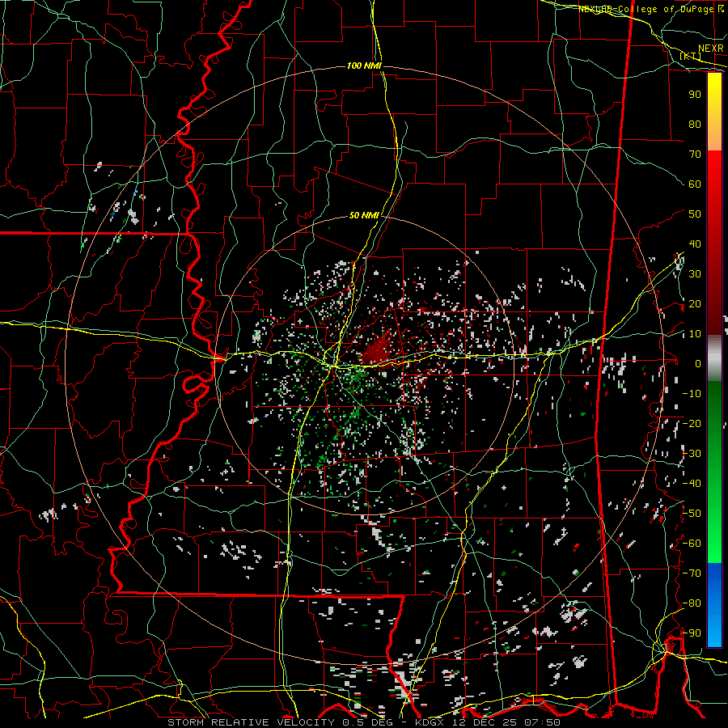Click the Storm Relative Velocity caption at bottom
The width and height of the screenshot is (728, 728).
pos(363,722)
